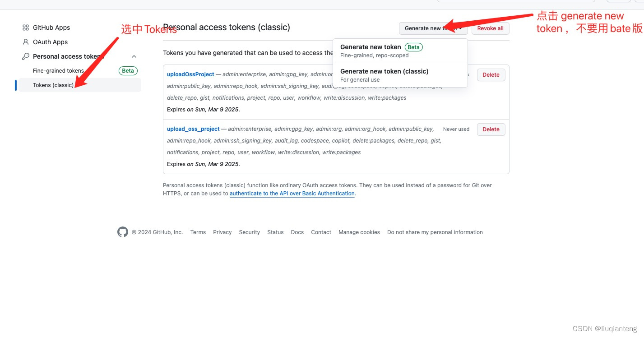Image resolution: width=644 pixels, height=337 pixels.
Task: Open the uploadOssProject token link
Action: [190, 74]
